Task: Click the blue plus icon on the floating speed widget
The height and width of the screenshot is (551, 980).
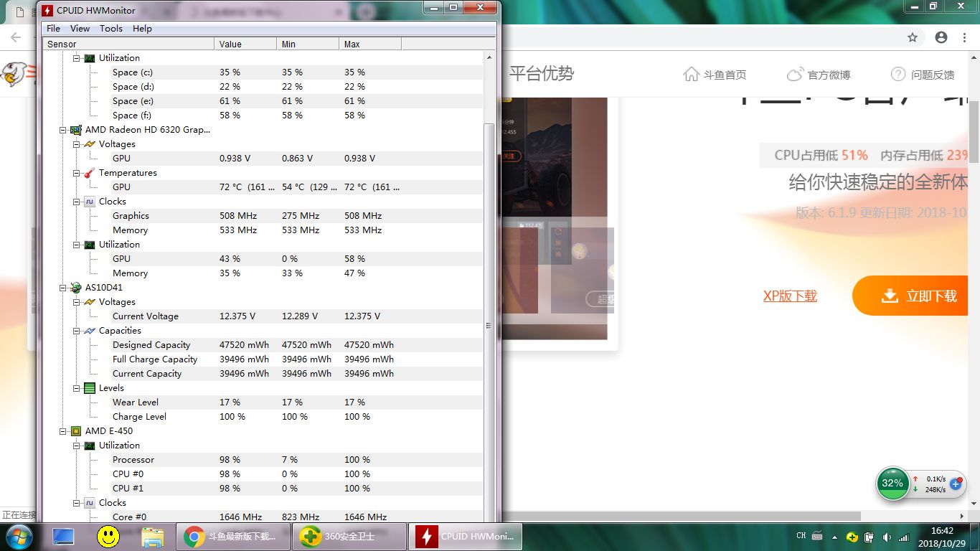Action: tap(955, 484)
